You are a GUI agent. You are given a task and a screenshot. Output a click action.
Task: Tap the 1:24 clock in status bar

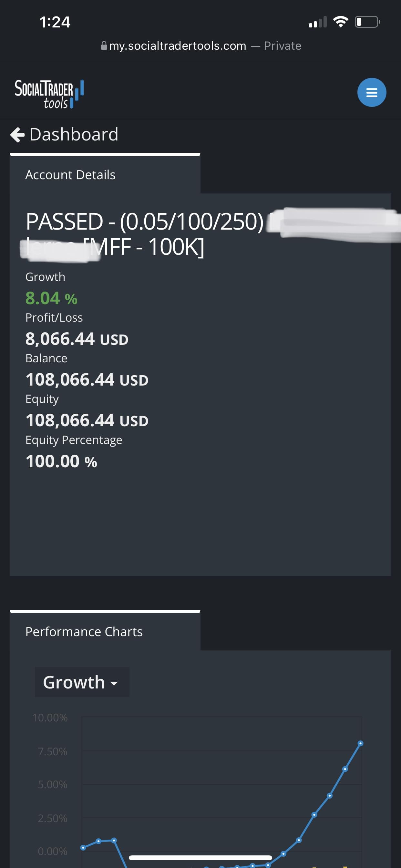coord(55,22)
